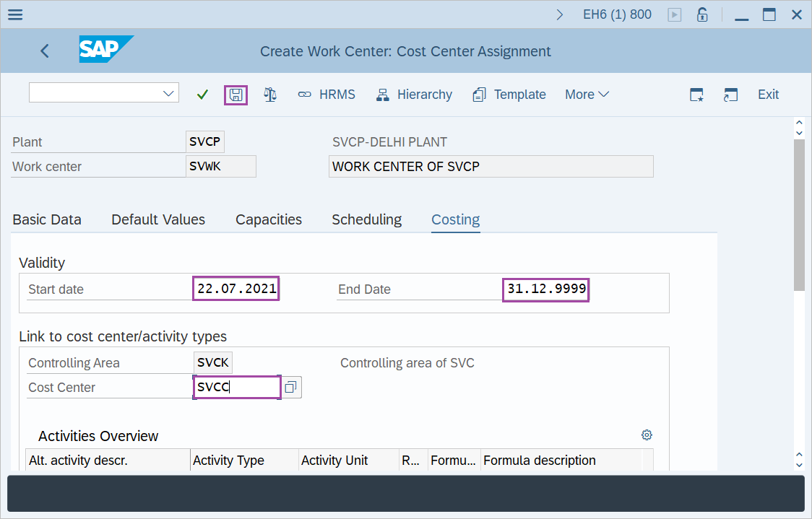The height and width of the screenshot is (519, 812).
Task: Click the add-to-favorites window icon
Action: point(696,94)
